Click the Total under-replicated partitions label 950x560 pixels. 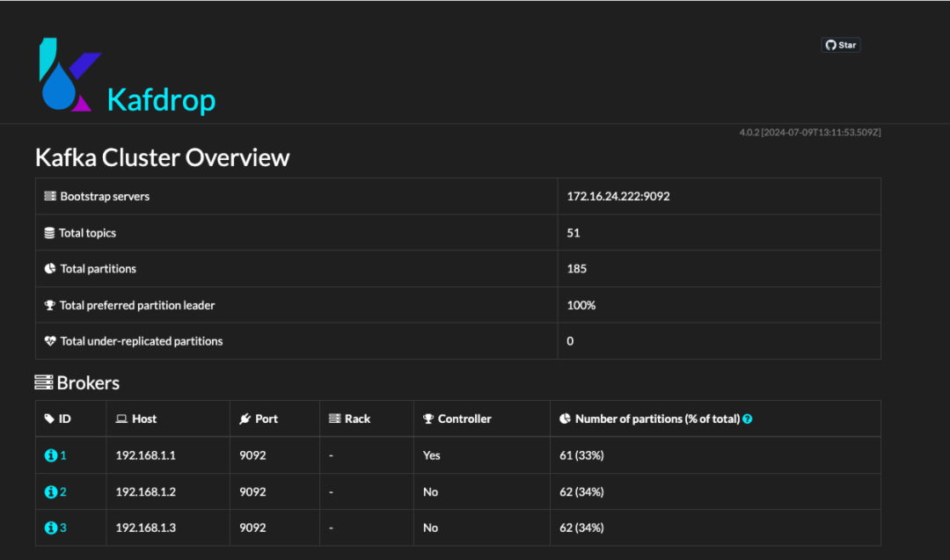(141, 341)
